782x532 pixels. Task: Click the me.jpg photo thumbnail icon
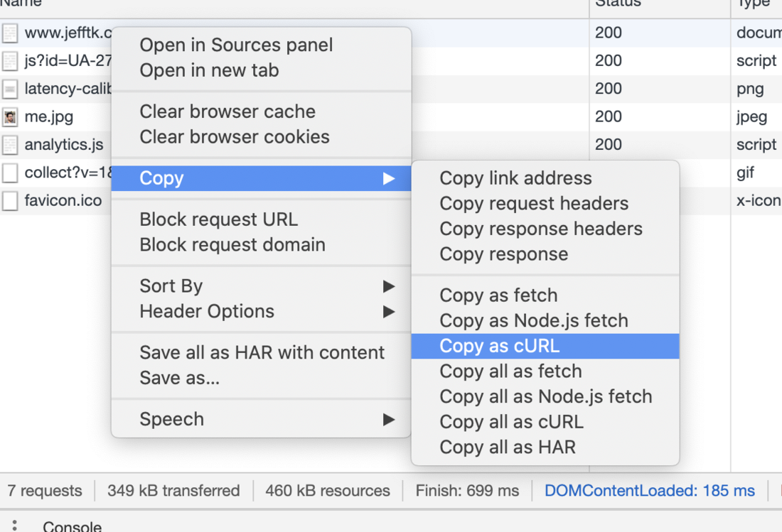[10, 116]
